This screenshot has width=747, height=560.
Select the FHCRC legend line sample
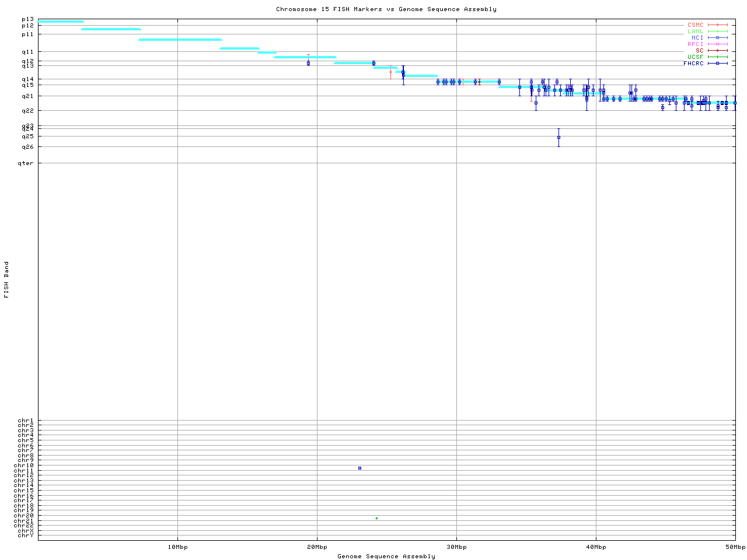[x=717, y=64]
